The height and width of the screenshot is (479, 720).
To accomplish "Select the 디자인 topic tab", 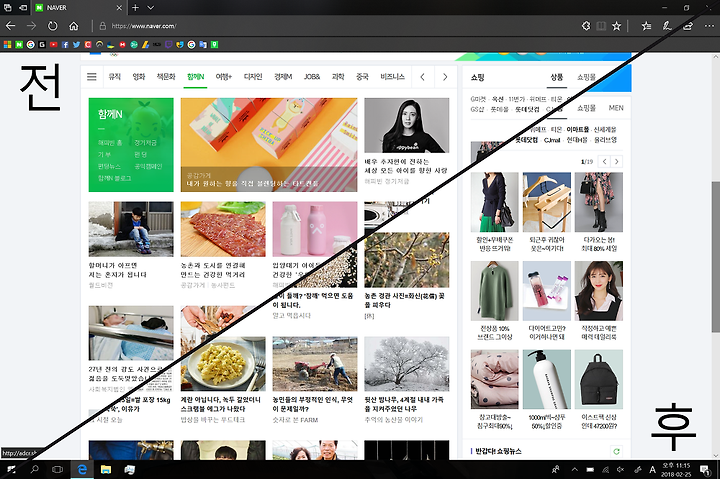I will click(253, 77).
